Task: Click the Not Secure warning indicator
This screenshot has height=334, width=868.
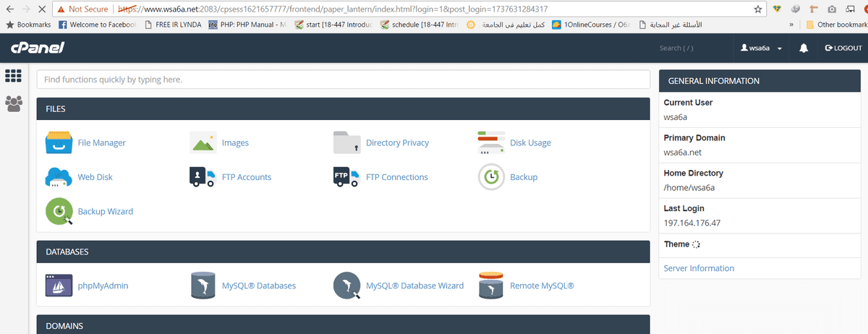Action: (x=82, y=9)
